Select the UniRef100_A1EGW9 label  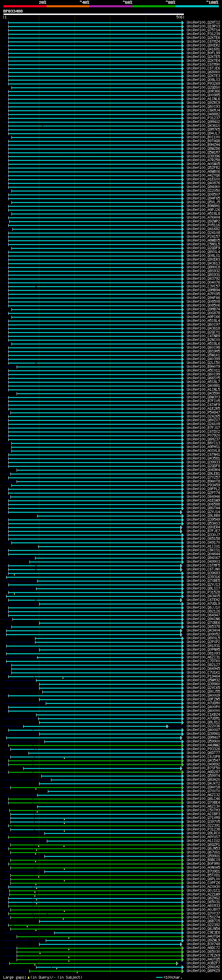tap(203, 501)
